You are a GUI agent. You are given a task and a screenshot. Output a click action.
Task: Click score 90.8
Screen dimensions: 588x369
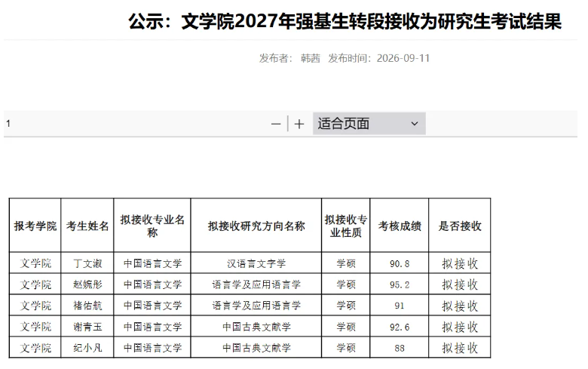click(x=400, y=263)
